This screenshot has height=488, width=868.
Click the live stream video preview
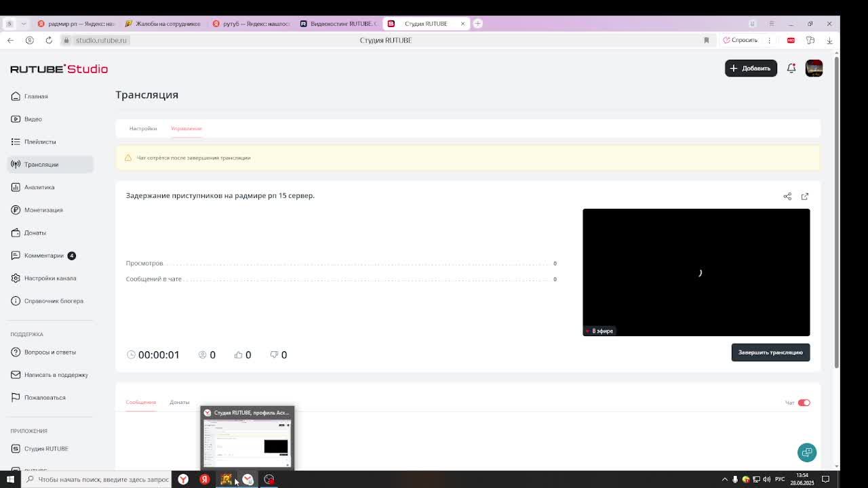(696, 272)
